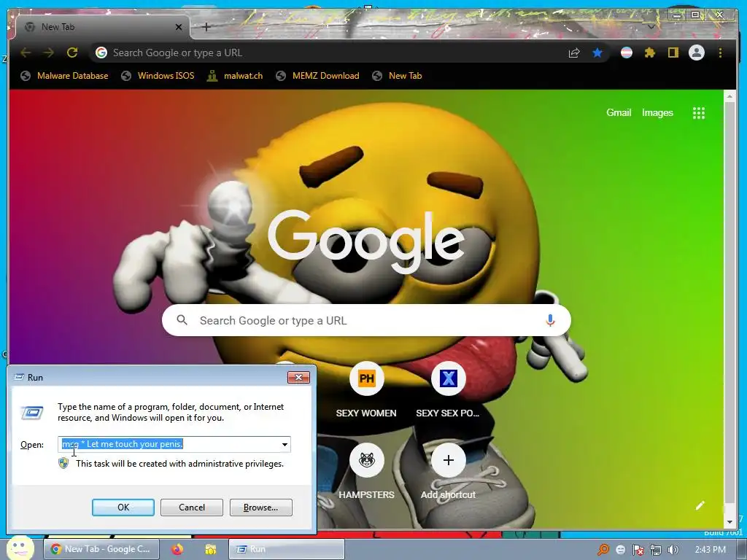Go forward in Chrome navigation

tap(49, 52)
